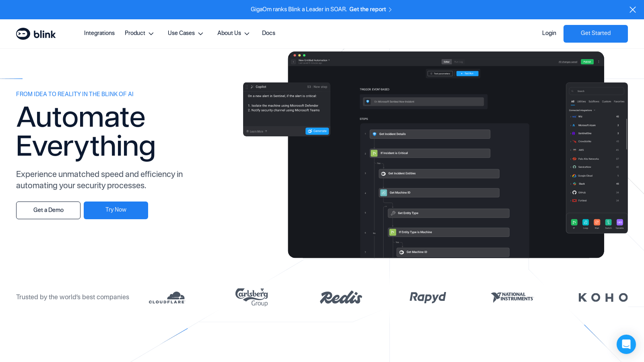Dismiss the GigaOm announcement banner
The height and width of the screenshot is (362, 644).
[x=633, y=10]
